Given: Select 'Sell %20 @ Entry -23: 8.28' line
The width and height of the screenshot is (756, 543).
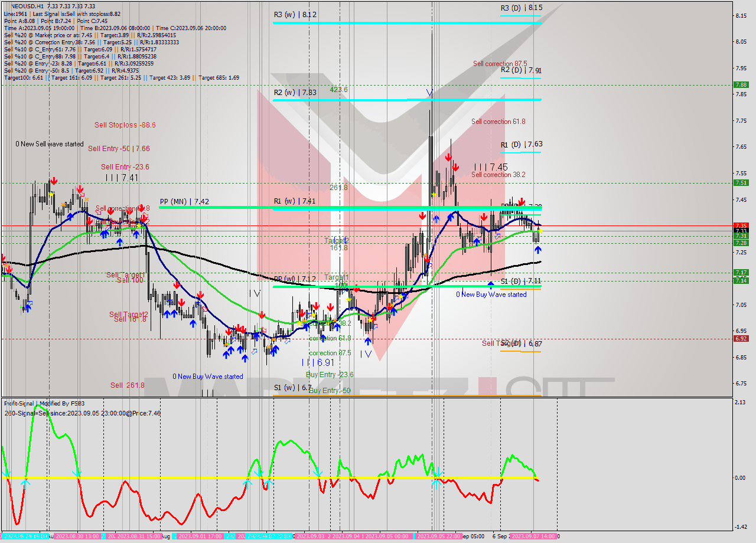Looking at the screenshot, I should point(79,63).
